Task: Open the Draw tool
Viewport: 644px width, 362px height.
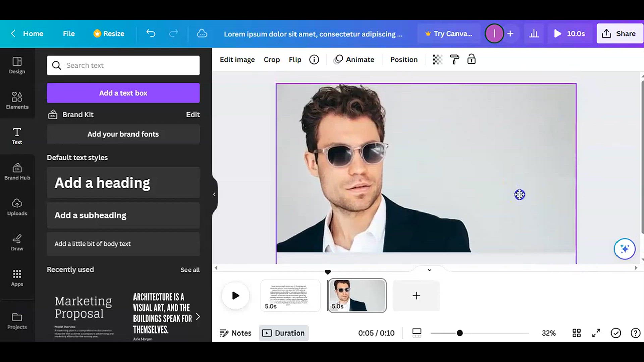Action: [x=17, y=242]
